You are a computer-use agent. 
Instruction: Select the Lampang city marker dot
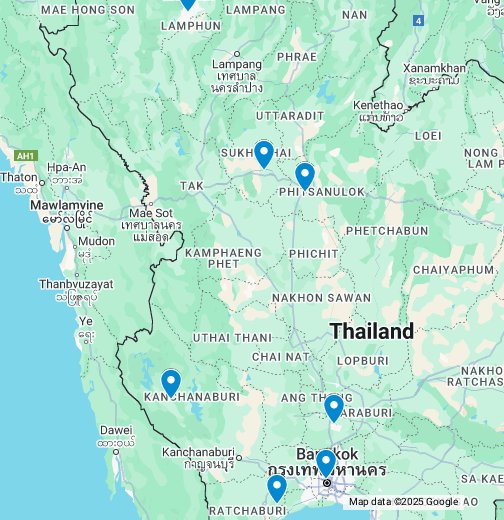click(237, 54)
